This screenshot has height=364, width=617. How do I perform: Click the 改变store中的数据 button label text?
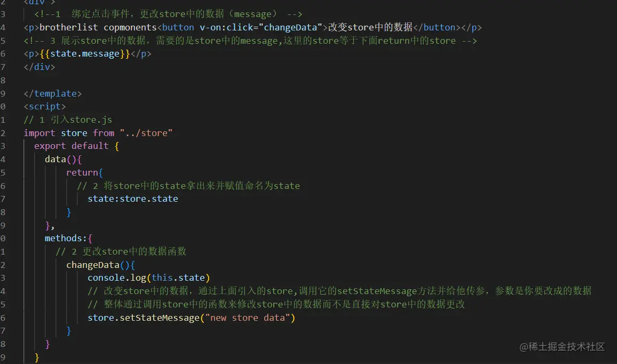click(x=370, y=27)
